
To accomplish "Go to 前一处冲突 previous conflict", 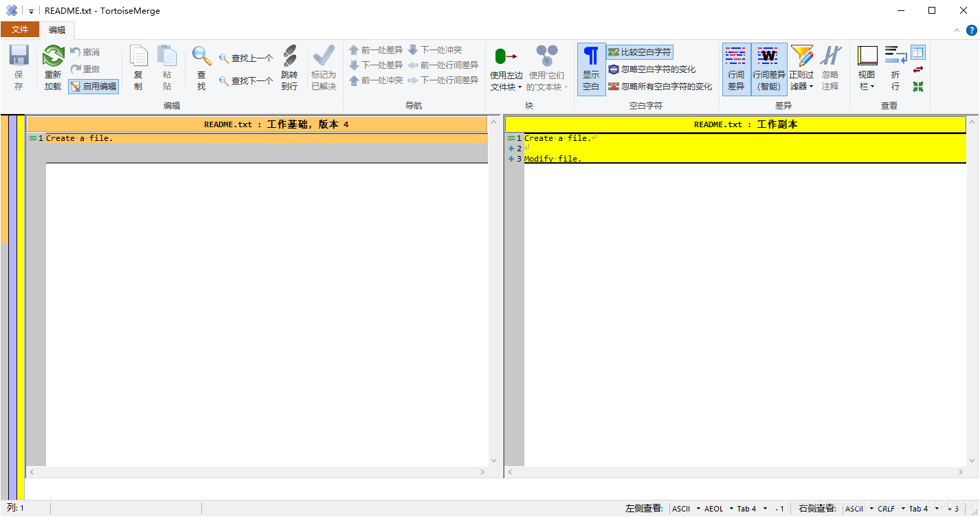I will [376, 80].
